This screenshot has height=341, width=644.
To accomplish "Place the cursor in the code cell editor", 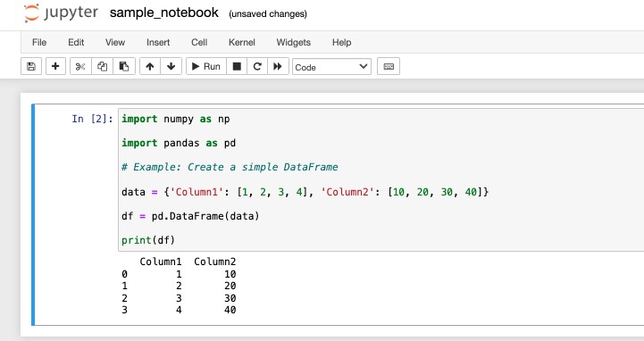I will [381, 179].
